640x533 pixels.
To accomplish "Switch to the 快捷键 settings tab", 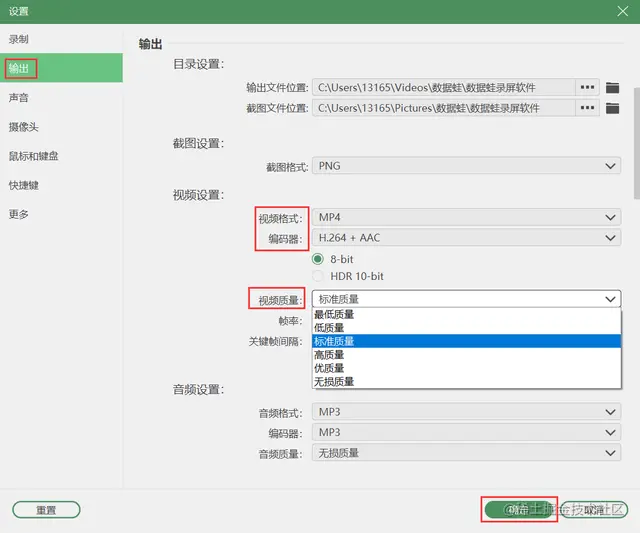I will click(61, 185).
